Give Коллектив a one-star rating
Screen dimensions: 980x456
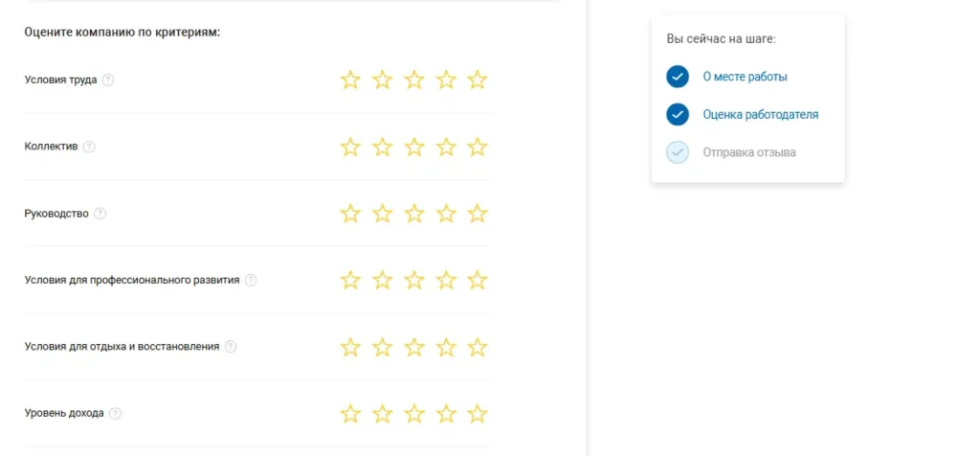(x=350, y=147)
